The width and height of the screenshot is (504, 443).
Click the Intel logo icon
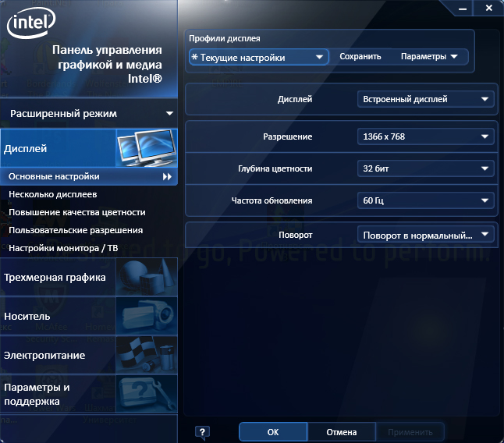click(31, 23)
